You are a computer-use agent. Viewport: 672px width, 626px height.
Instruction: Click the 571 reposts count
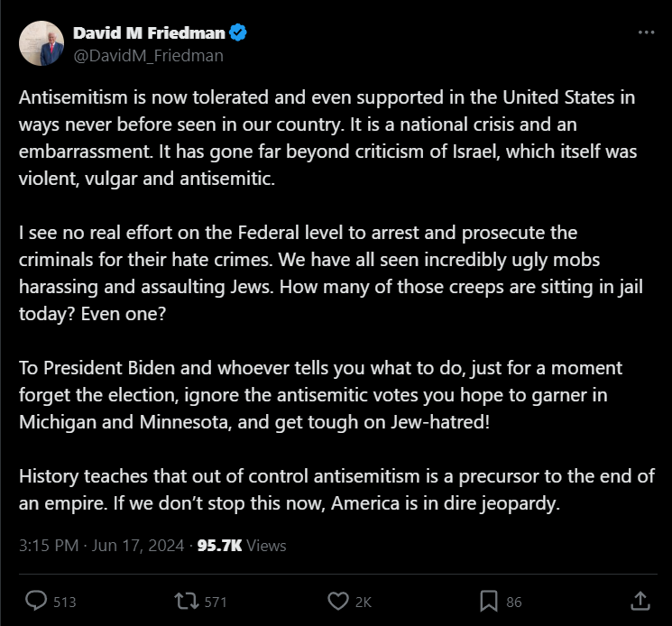[216, 602]
